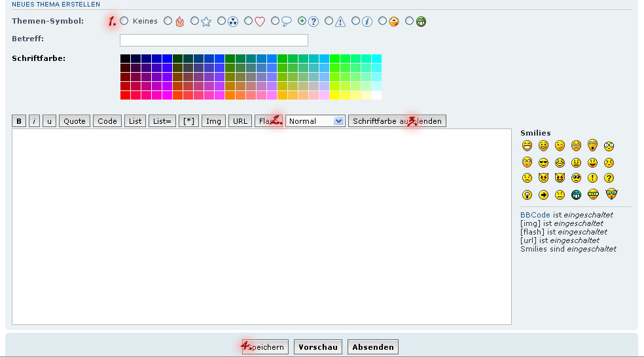Select 'Keines' topic symbol radio button
Screen dimensions: 644x357
[124, 21]
